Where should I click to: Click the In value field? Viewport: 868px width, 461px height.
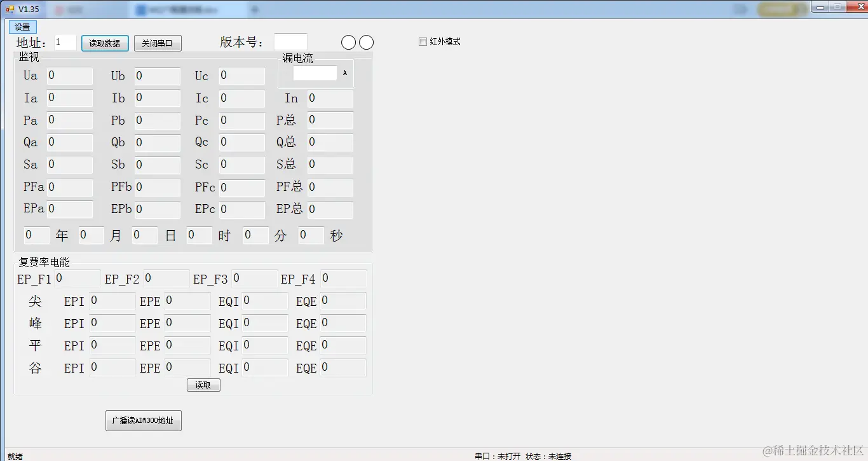pos(330,99)
